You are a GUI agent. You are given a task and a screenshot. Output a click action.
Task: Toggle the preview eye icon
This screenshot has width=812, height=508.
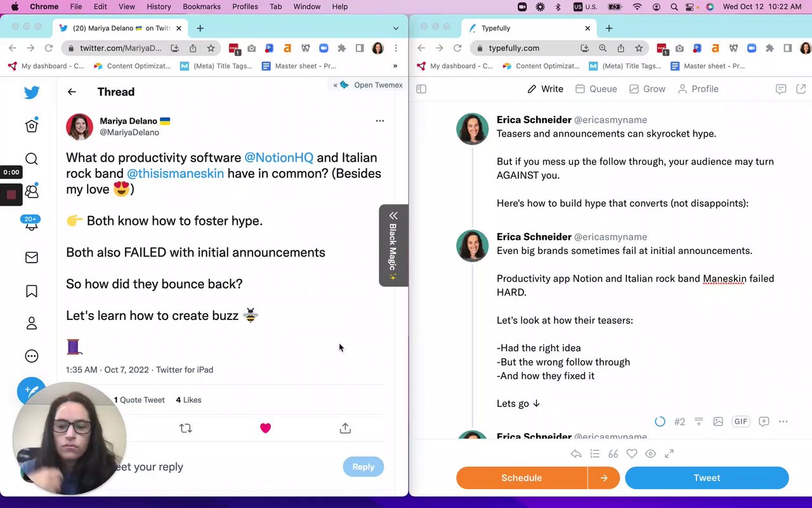point(650,453)
